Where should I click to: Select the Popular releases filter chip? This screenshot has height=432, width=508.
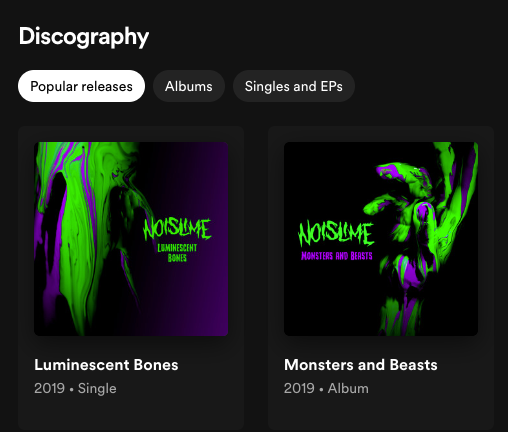(x=81, y=86)
